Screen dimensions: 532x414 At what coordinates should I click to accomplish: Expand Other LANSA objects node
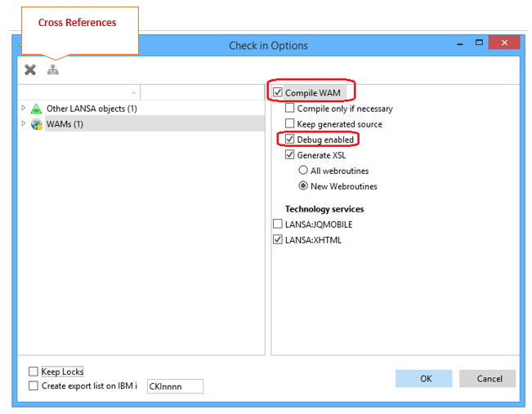coord(24,108)
